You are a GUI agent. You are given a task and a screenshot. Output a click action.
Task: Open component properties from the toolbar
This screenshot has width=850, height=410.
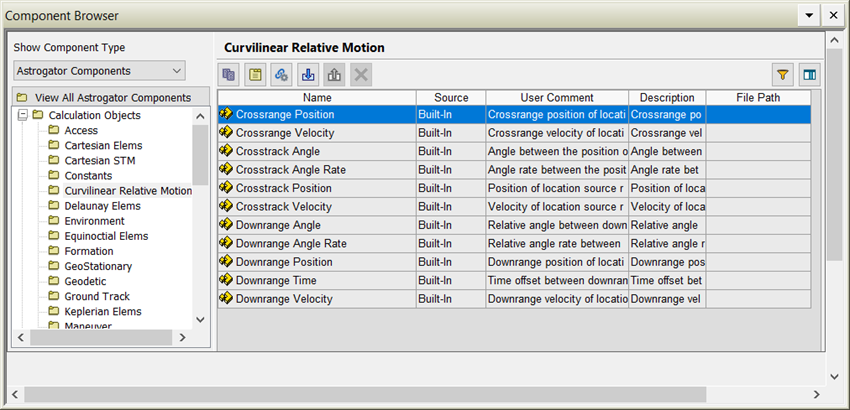256,74
